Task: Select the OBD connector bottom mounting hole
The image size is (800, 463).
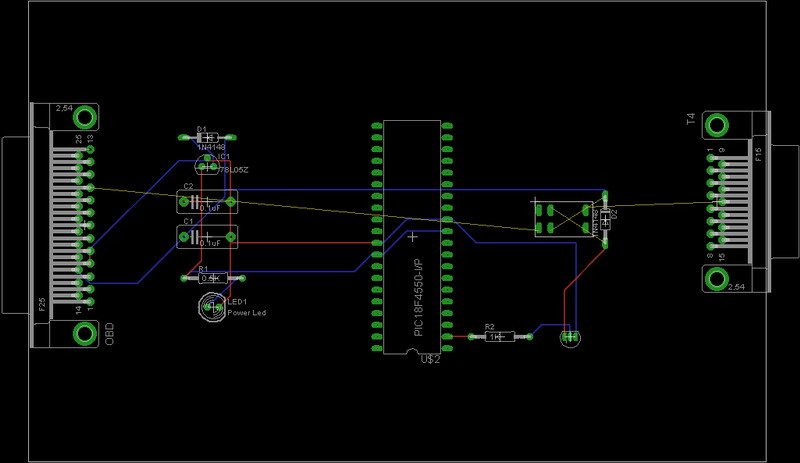Action: click(85, 334)
